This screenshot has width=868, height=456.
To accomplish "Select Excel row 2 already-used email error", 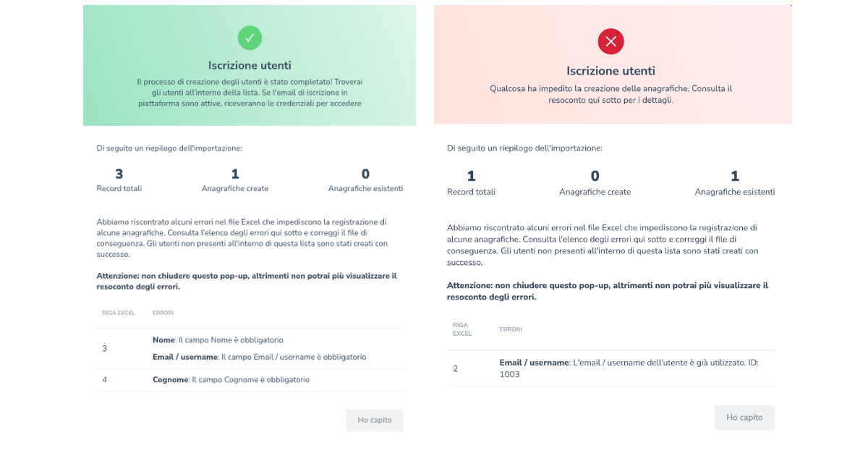I will coord(628,368).
